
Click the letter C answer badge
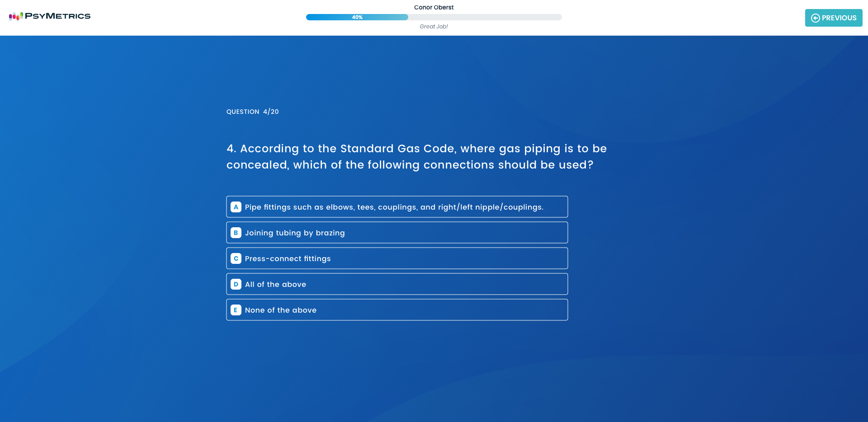click(x=236, y=258)
